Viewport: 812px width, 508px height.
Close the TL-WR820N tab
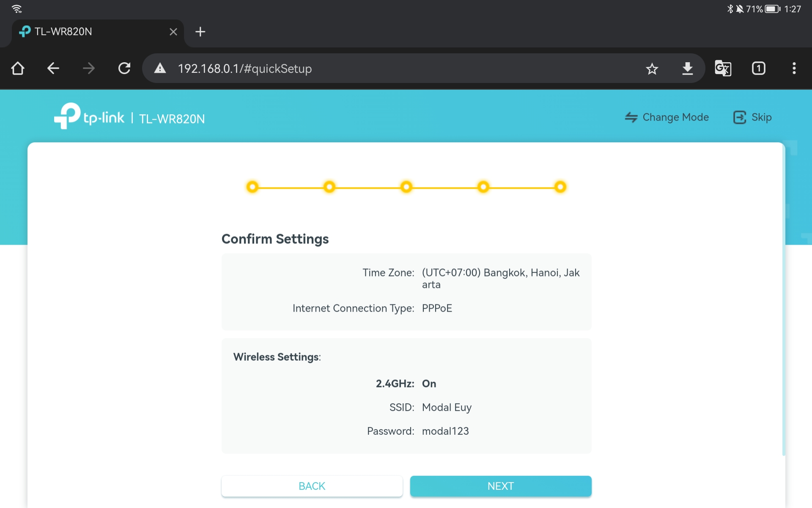coord(173,32)
